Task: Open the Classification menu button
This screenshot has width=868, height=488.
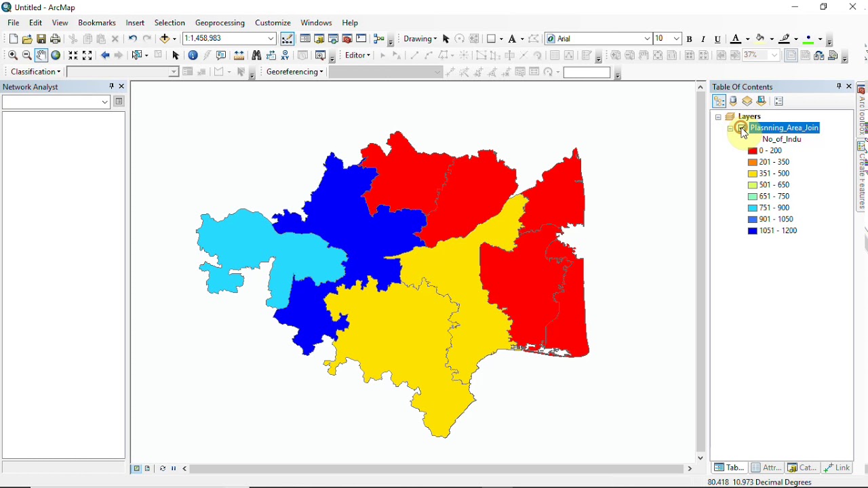Action: point(36,72)
